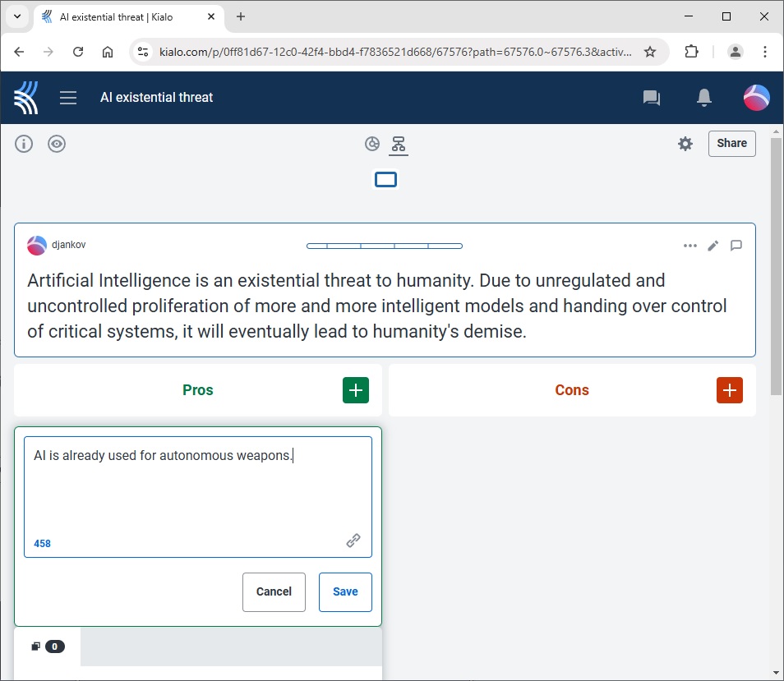784x681 pixels.
Task: Open the tab search dropdown arrow
Action: (x=17, y=16)
